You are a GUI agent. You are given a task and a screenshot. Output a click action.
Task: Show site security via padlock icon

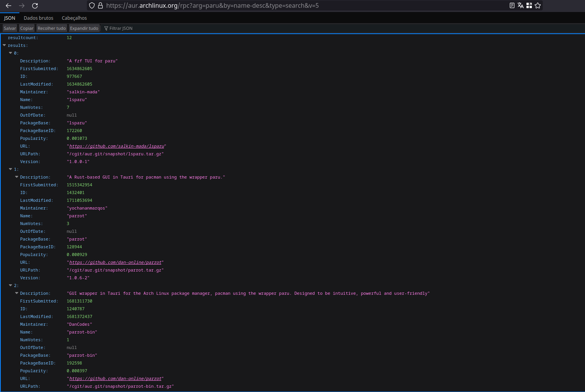pyautogui.click(x=100, y=5)
